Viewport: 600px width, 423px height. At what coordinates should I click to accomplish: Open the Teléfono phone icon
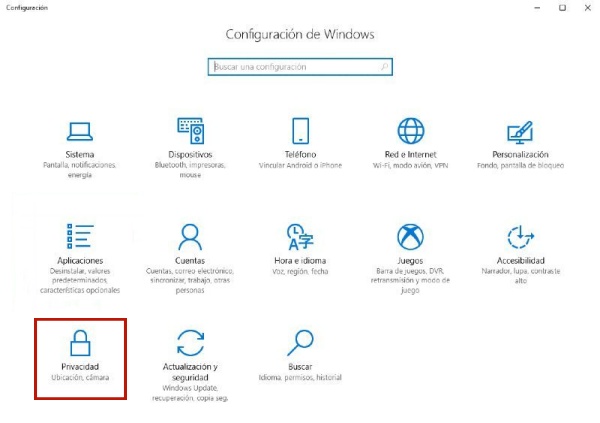(x=300, y=131)
